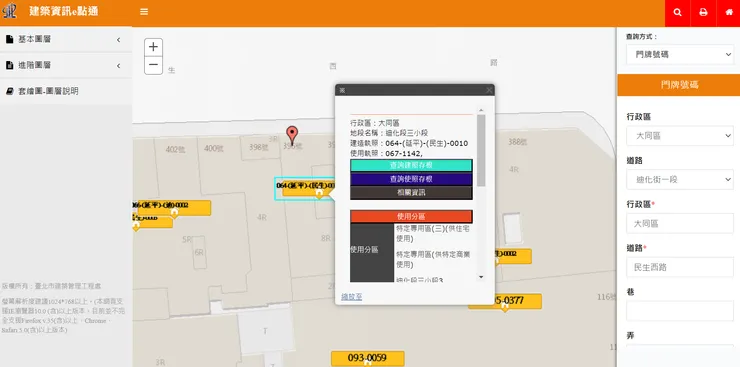Click the small icon at popup title bar left

342,90
